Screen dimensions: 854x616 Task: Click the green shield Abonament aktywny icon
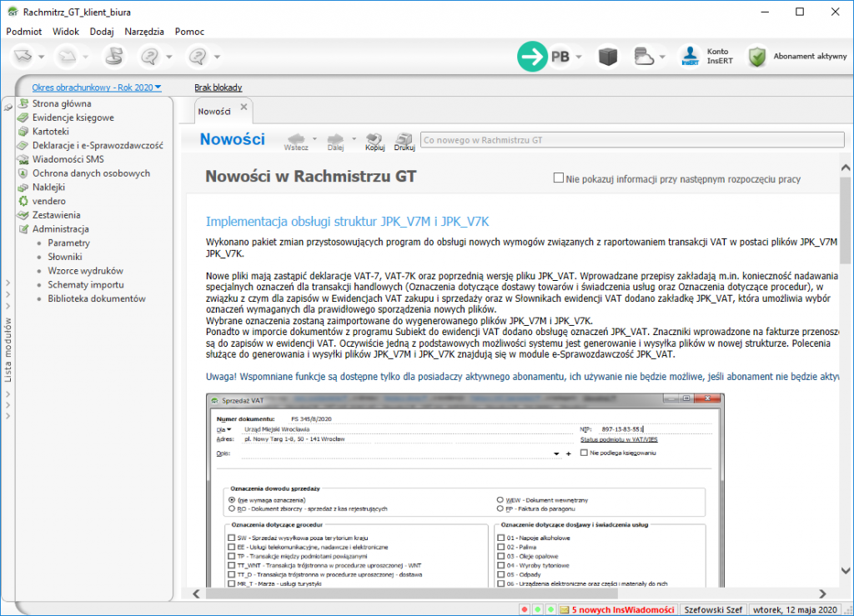pos(757,56)
